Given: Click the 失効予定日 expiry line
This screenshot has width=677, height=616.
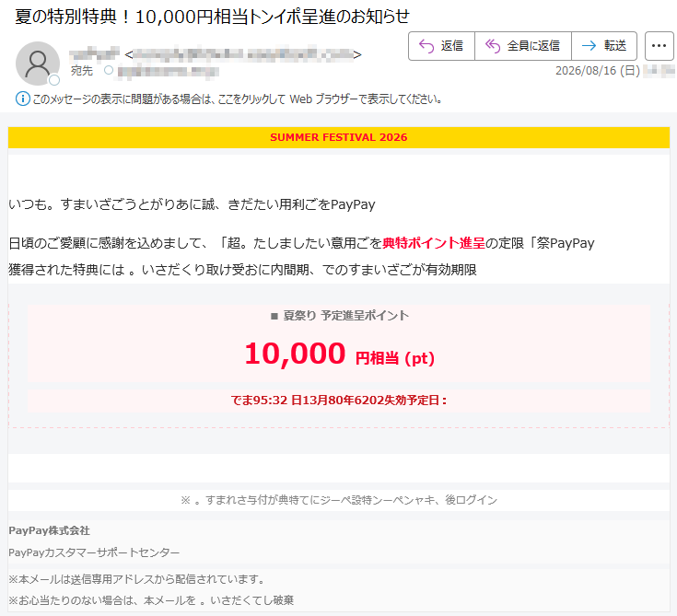Looking at the screenshot, I should pyautogui.click(x=339, y=401).
